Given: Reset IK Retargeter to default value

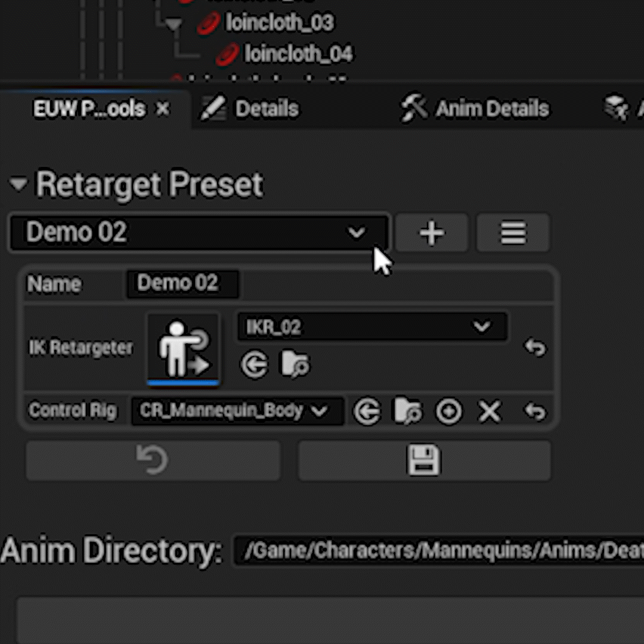Looking at the screenshot, I should pyautogui.click(x=535, y=347).
